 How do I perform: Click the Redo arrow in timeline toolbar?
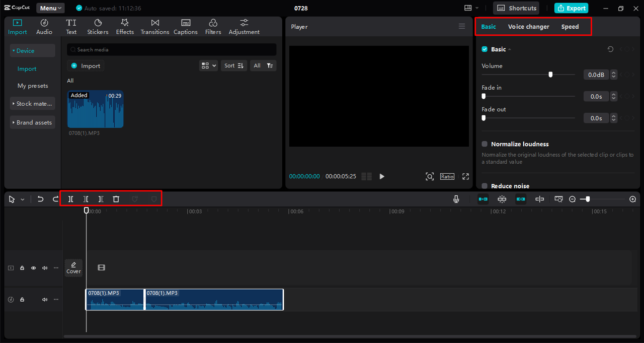point(55,199)
